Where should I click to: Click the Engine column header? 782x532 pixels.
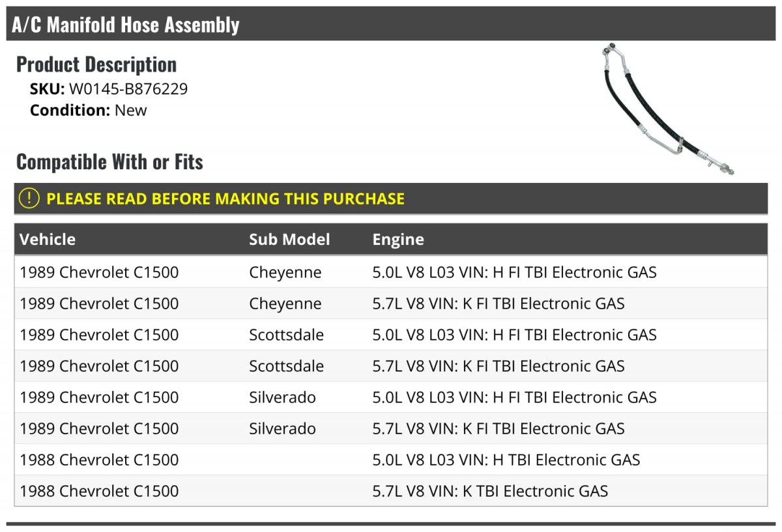tap(398, 239)
